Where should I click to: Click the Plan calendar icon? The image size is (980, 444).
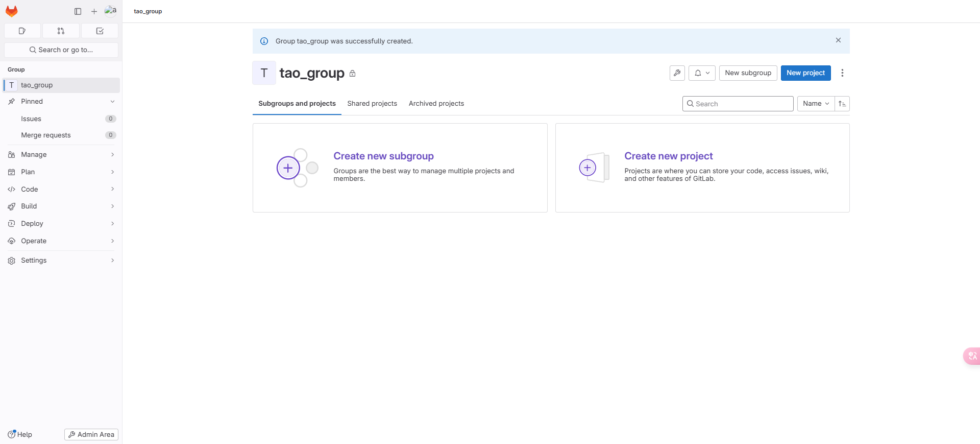coord(11,172)
